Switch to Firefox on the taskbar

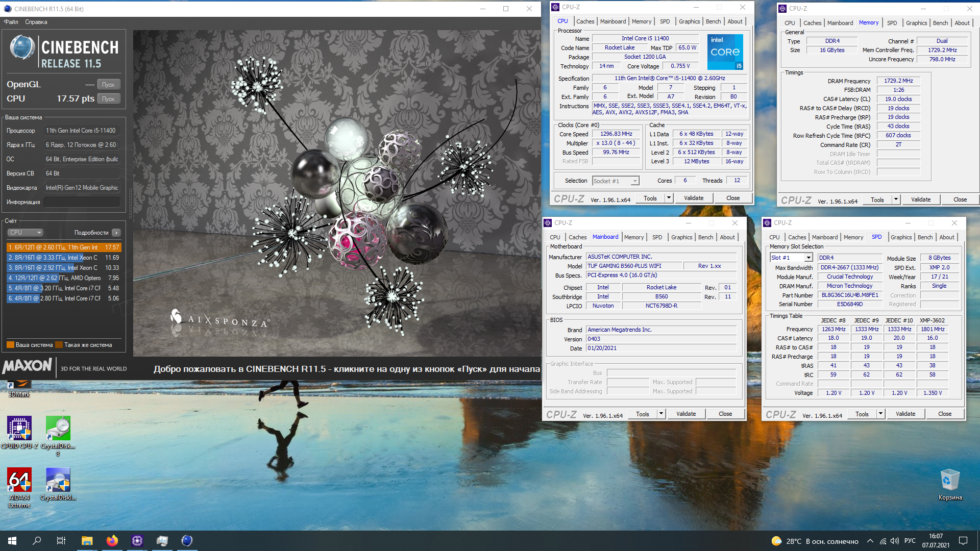112,541
